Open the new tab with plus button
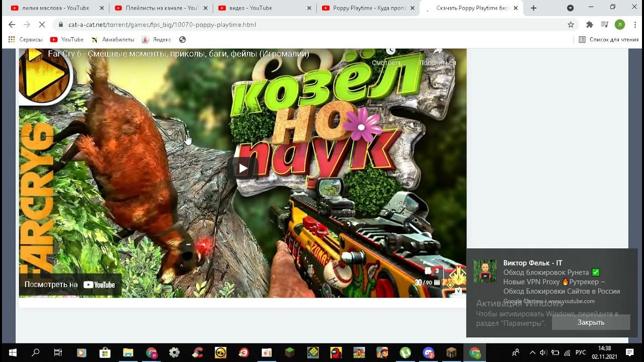Viewport: 644px width, 362px height. pyautogui.click(x=534, y=8)
